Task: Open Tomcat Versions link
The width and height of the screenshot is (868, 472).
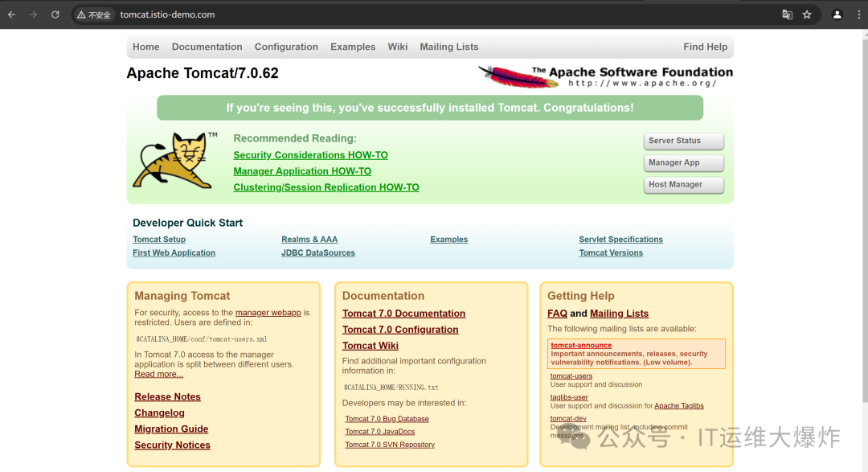Action: [x=611, y=252]
